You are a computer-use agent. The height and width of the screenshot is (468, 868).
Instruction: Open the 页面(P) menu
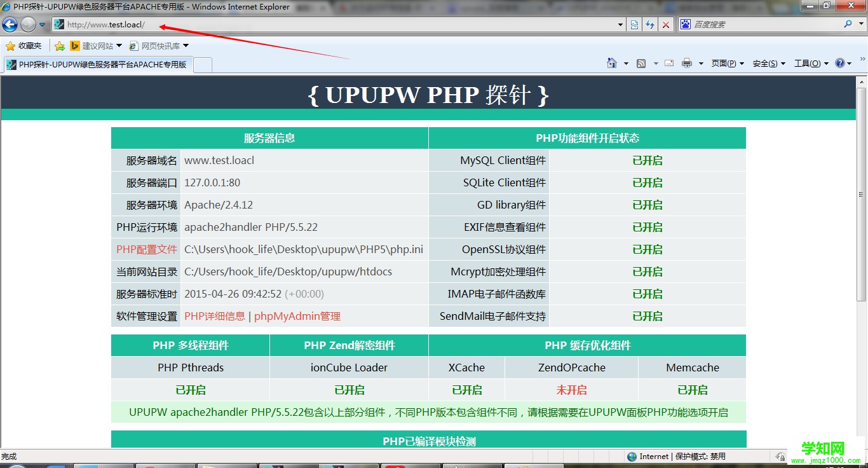[x=728, y=64]
